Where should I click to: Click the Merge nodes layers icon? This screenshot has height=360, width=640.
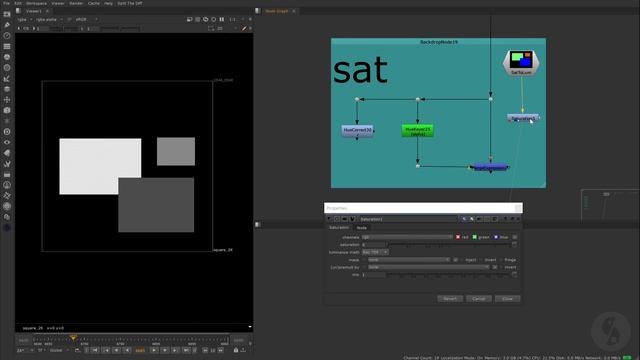pos(7,89)
